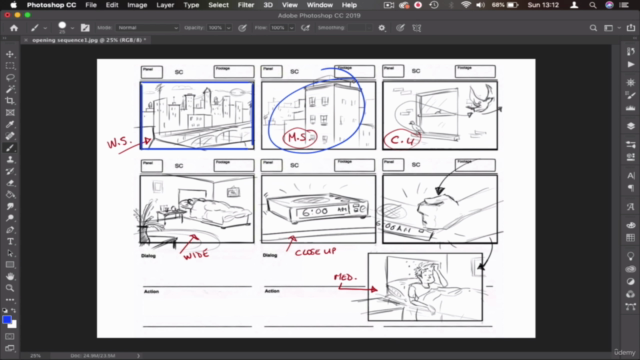The height and width of the screenshot is (360, 640).
Task: Open the Actions play panel
Action: tap(631, 64)
